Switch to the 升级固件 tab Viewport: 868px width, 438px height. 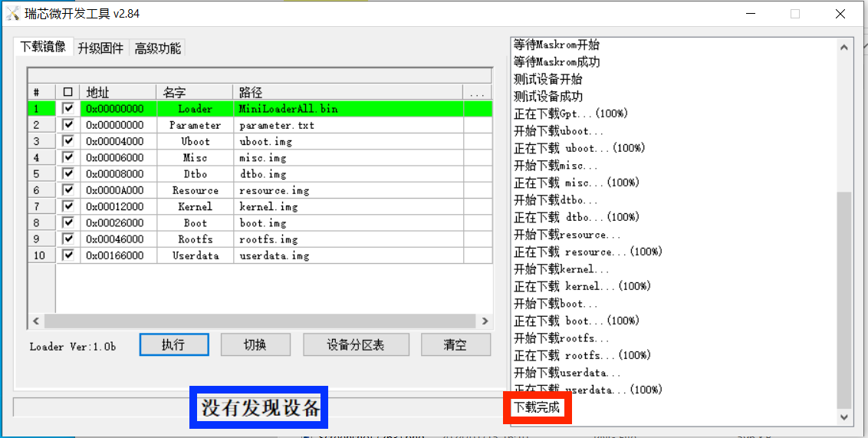point(100,48)
